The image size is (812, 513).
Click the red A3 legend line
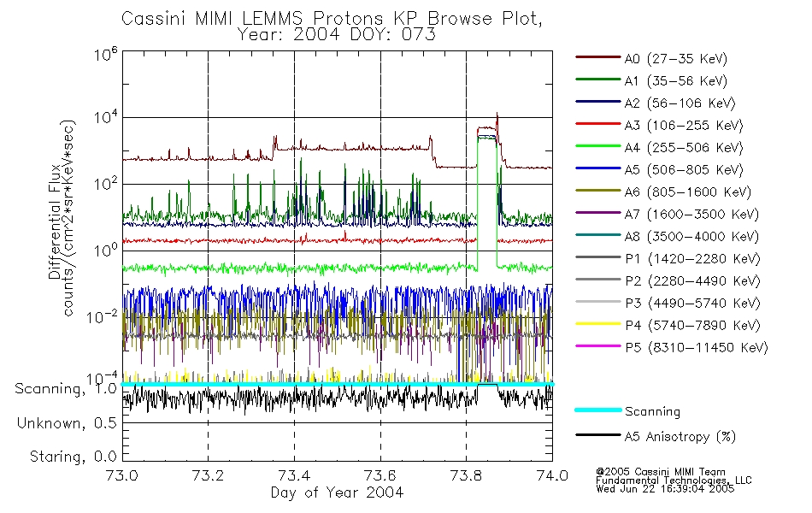pyautogui.click(x=598, y=124)
